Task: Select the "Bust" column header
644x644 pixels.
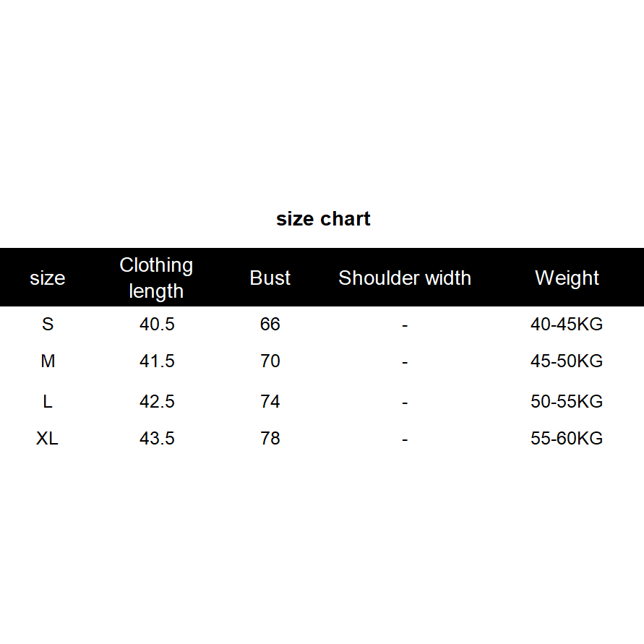Action: point(270,278)
